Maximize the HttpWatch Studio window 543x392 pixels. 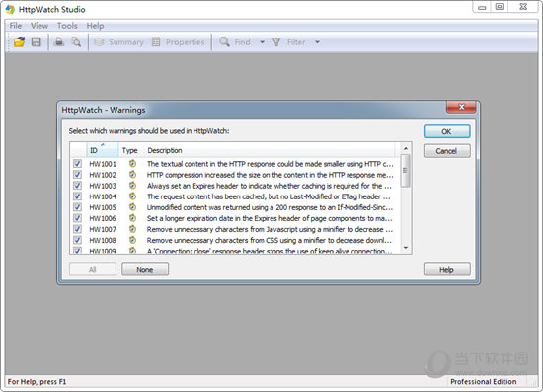click(499, 7)
